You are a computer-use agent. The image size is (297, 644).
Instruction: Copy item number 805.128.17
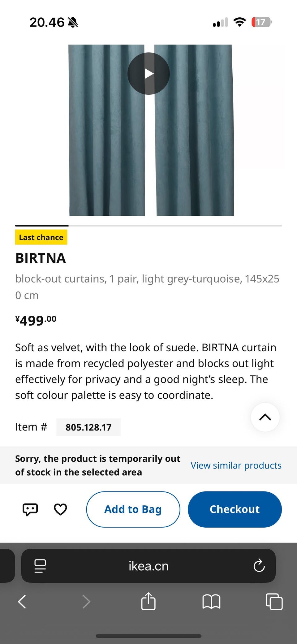pyautogui.click(x=88, y=427)
